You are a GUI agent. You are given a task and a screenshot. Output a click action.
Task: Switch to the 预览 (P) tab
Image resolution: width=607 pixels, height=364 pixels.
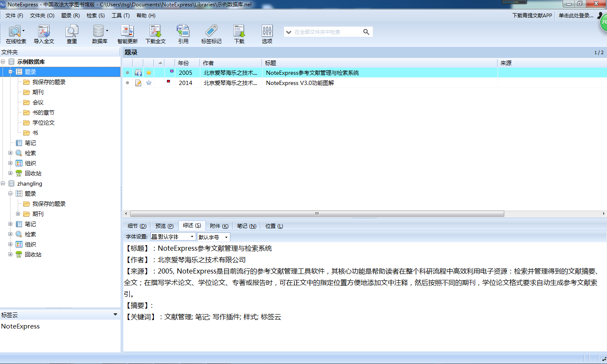pyautogui.click(x=164, y=226)
